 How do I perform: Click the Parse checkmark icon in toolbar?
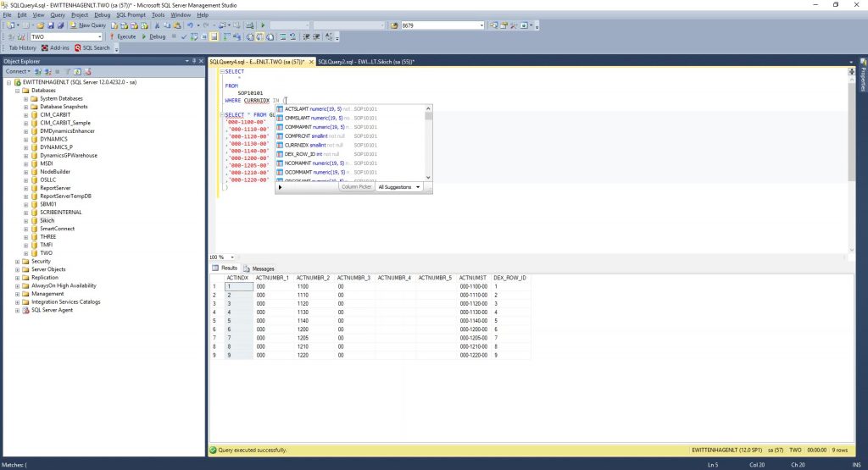(x=184, y=36)
